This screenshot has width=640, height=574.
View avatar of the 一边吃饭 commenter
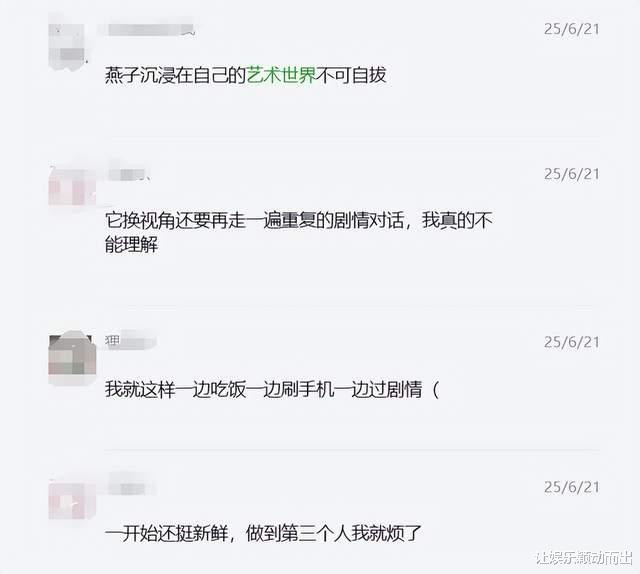[72, 355]
